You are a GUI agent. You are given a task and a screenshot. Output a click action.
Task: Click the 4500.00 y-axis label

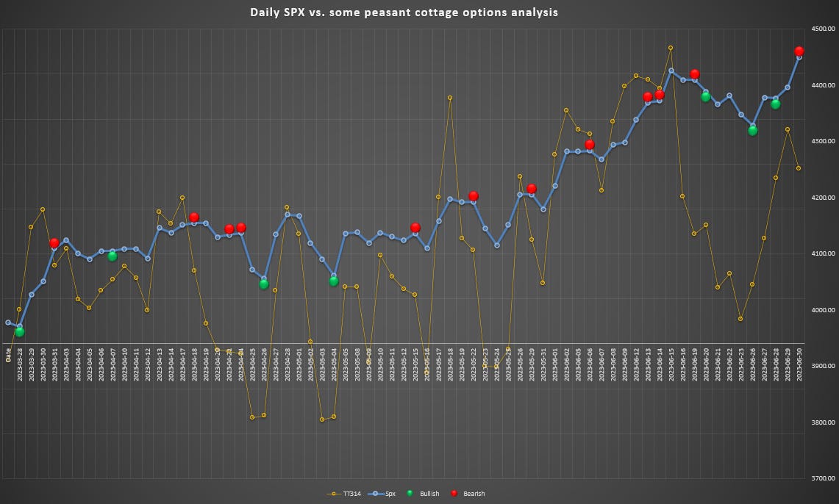click(823, 29)
